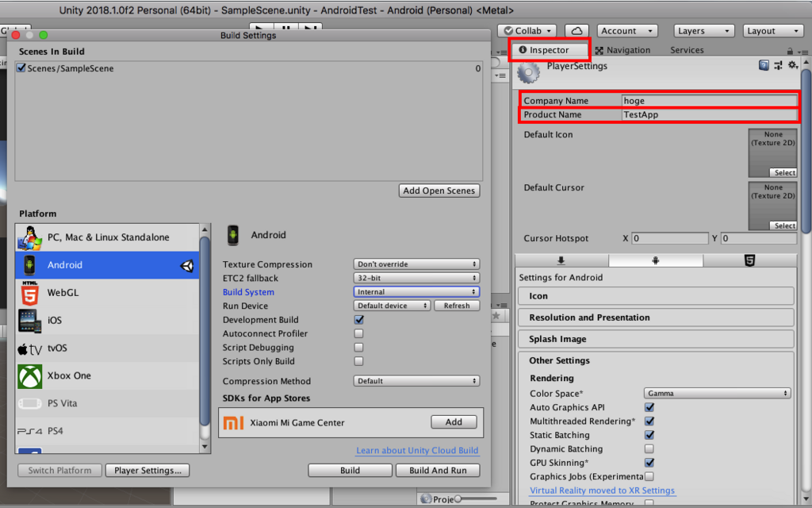The height and width of the screenshot is (508, 812).
Task: Select the WebGL platform
Action: click(x=107, y=293)
